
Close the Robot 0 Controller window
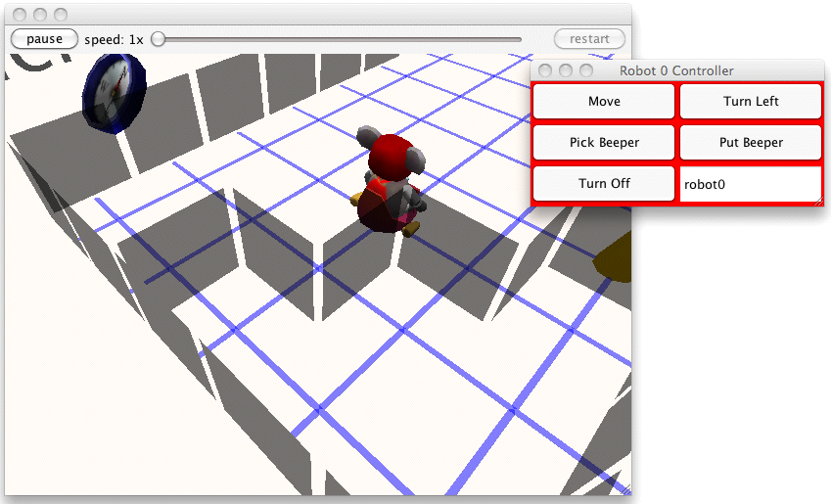(547, 70)
